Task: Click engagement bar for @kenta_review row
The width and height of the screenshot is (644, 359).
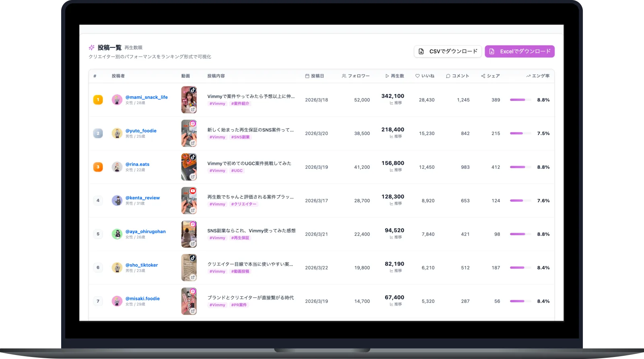Action: pyautogui.click(x=520, y=201)
